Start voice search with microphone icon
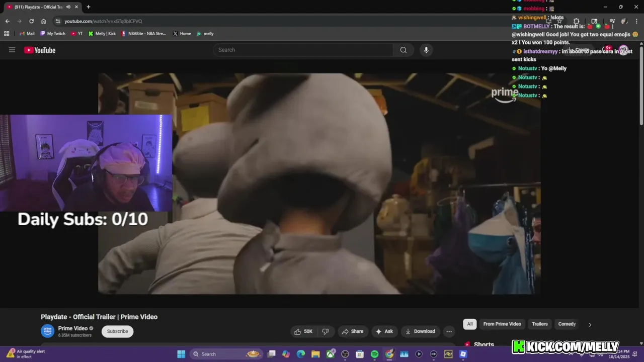Image resolution: width=644 pixels, height=362 pixels. pyautogui.click(x=426, y=50)
